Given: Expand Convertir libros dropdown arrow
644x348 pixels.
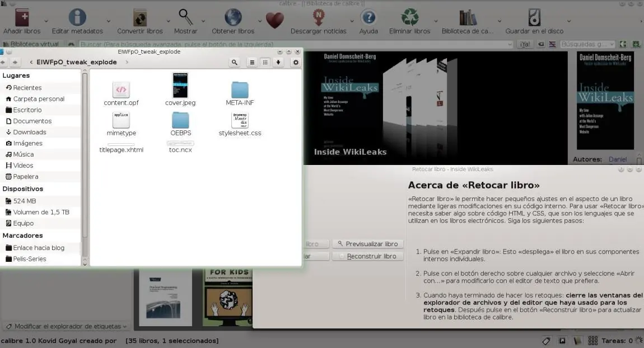Looking at the screenshot, I should [168, 21].
